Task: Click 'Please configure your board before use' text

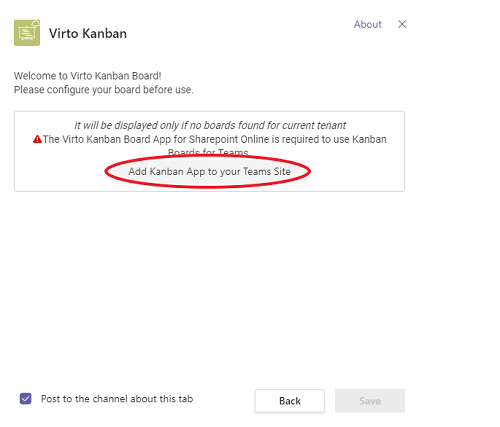Action: (104, 90)
